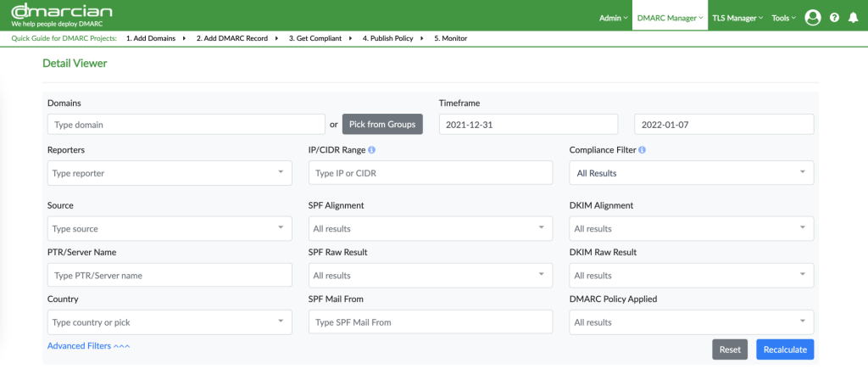This screenshot has height=369, width=868.
Task: Open the Tools menu
Action: [x=783, y=18]
